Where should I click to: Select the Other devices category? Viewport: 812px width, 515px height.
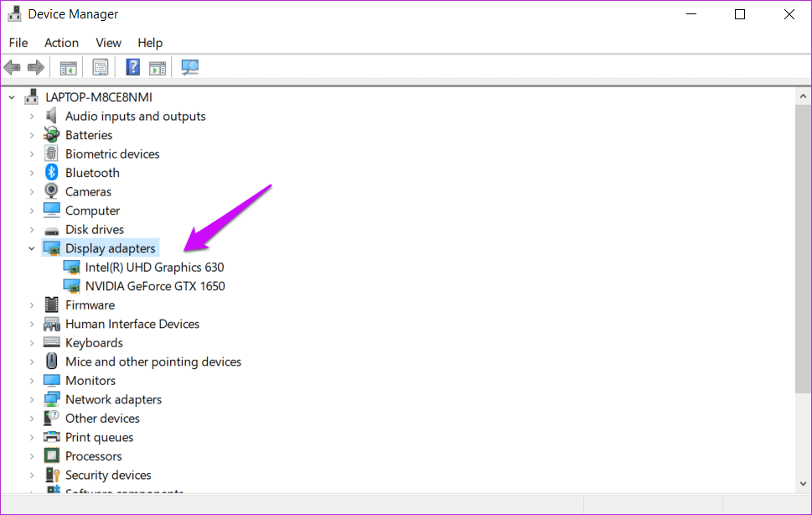[101, 418]
